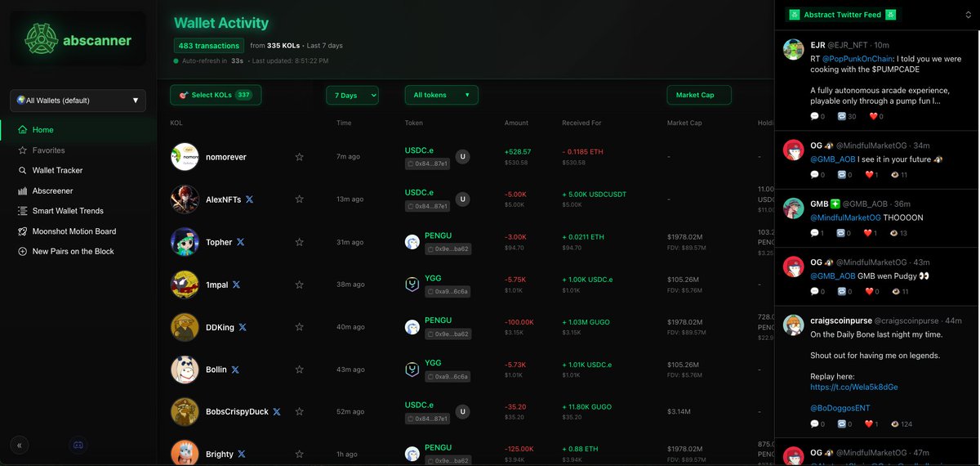Click the abscanner logo icon

[x=43, y=38]
